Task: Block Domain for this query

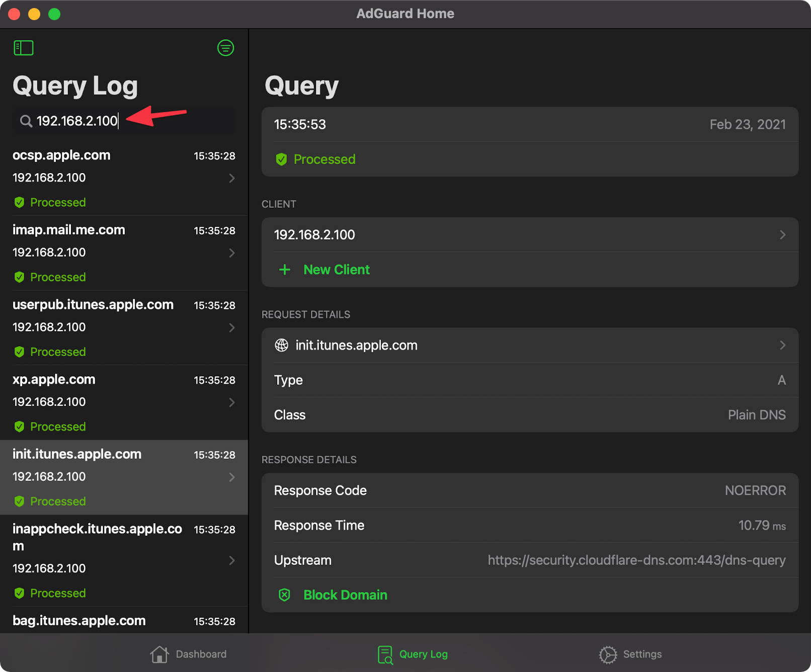Action: tap(345, 595)
